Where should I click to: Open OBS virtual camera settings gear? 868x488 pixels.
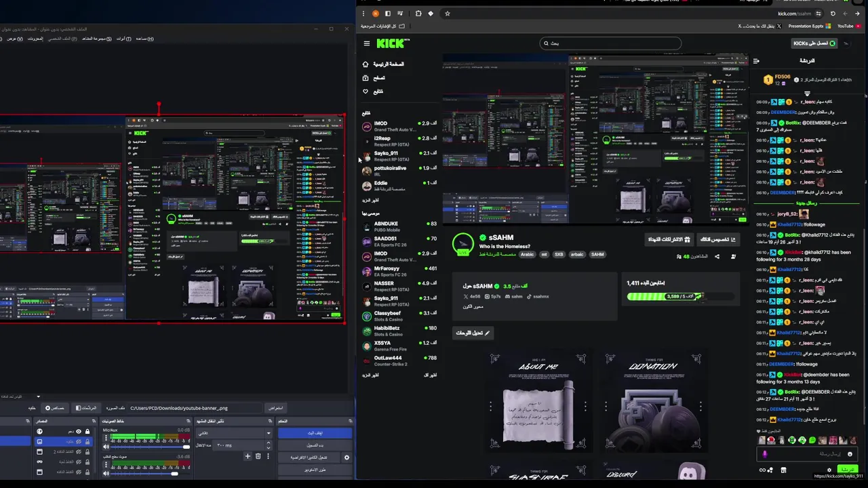tap(347, 457)
